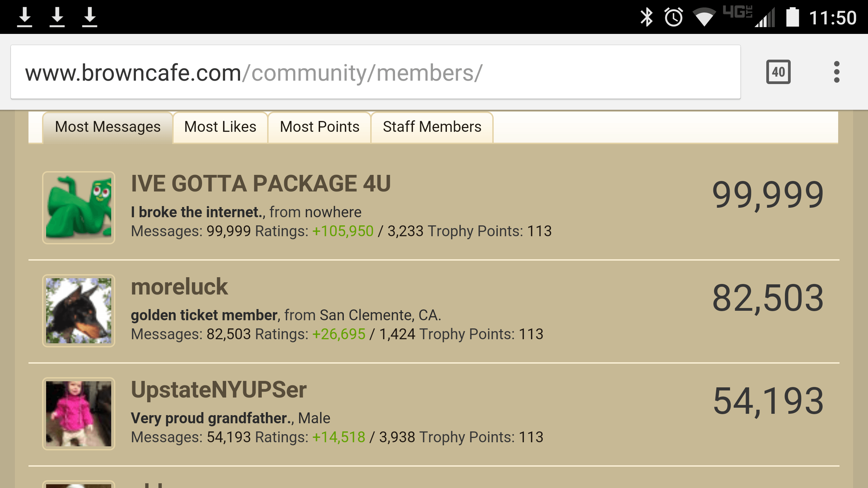Open moreluck member profile link
Screen dimensions: 868x488
tap(179, 287)
